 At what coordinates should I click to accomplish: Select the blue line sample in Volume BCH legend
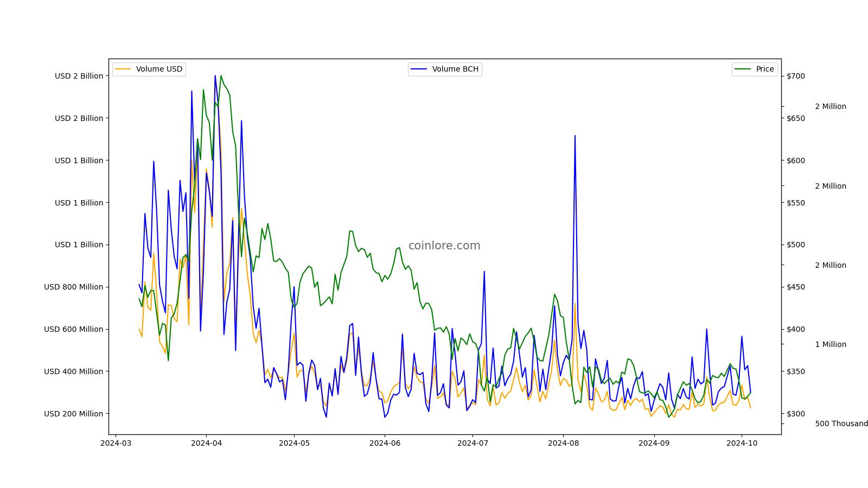click(419, 69)
